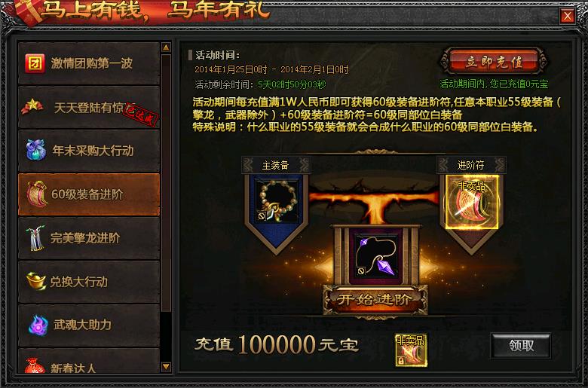Screen dimensions: 588x388
Task: Click the 非卖品 reward icon near 领取
Action: coord(411,350)
